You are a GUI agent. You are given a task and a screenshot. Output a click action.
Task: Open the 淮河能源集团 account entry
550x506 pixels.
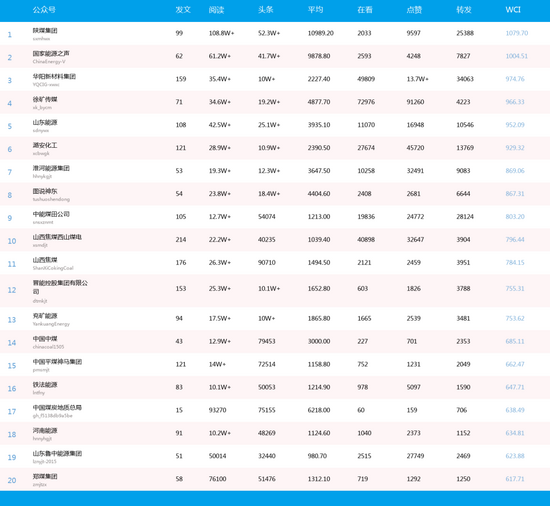coord(51,168)
